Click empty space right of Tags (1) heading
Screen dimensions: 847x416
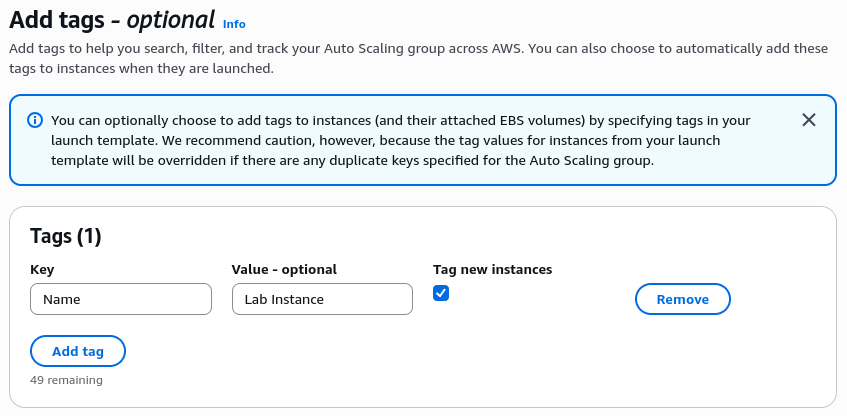click(x=450, y=236)
